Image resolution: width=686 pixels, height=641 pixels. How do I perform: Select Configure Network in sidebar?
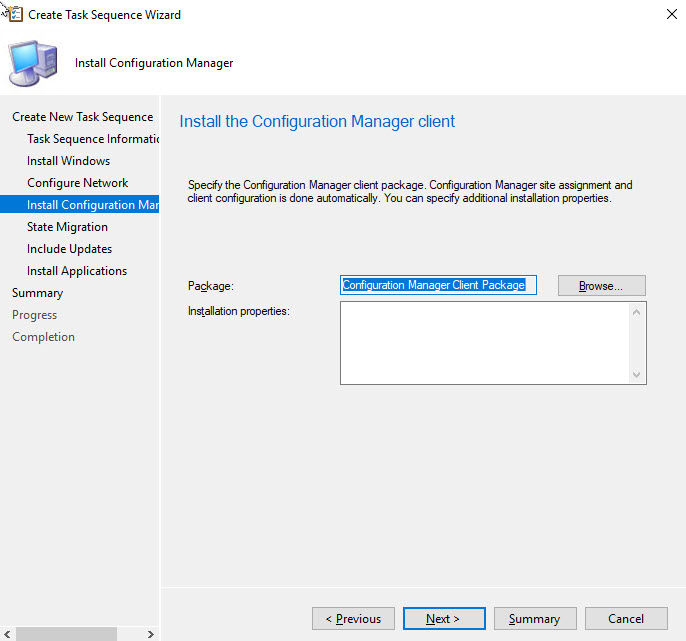[77, 183]
